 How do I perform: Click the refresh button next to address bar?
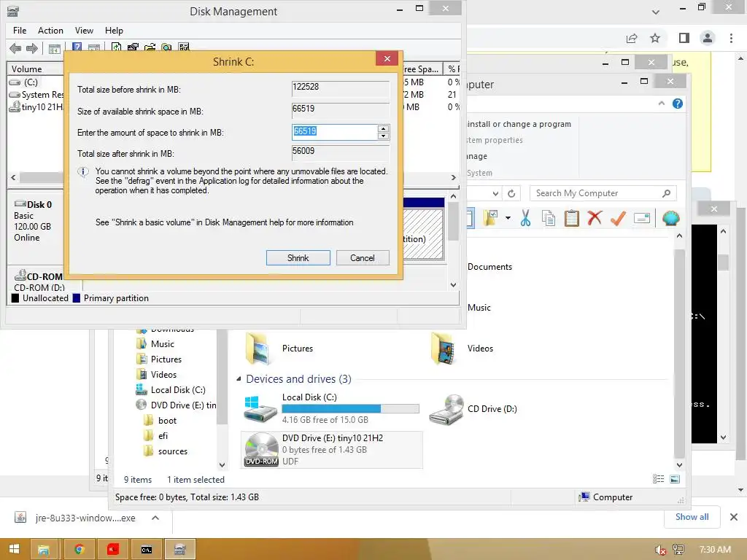coord(511,193)
